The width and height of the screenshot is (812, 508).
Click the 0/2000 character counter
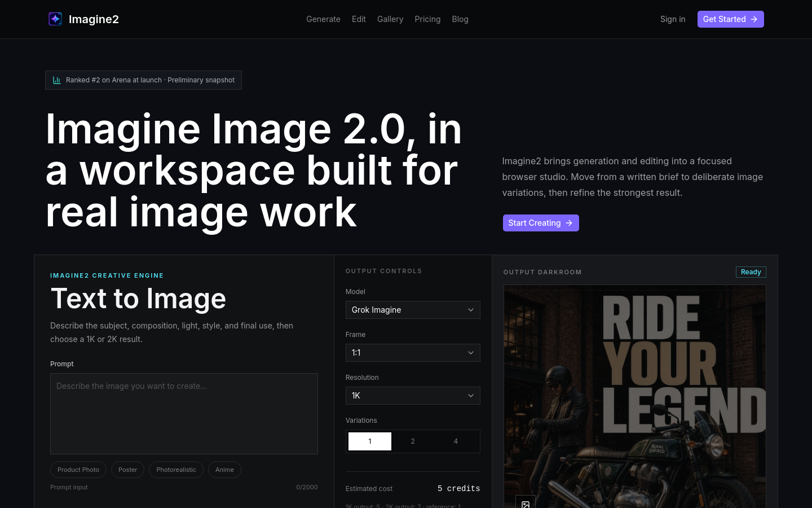pyautogui.click(x=307, y=487)
